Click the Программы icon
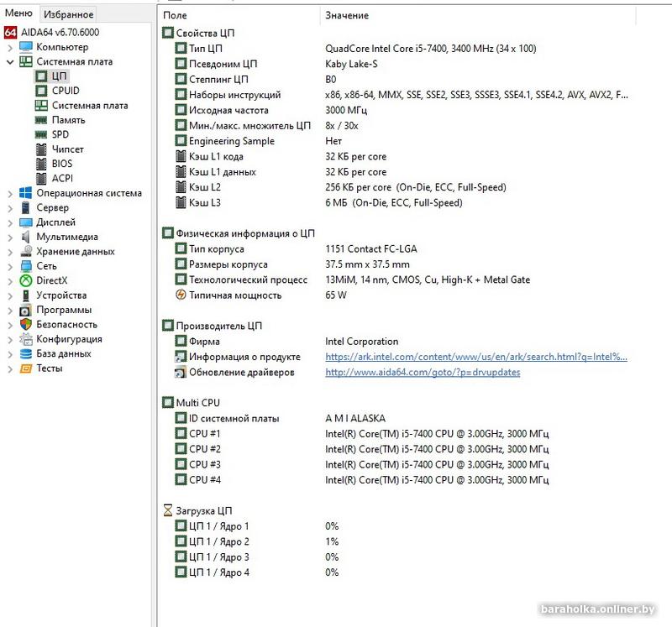Image resolution: width=672 pixels, height=627 pixels. [x=26, y=311]
